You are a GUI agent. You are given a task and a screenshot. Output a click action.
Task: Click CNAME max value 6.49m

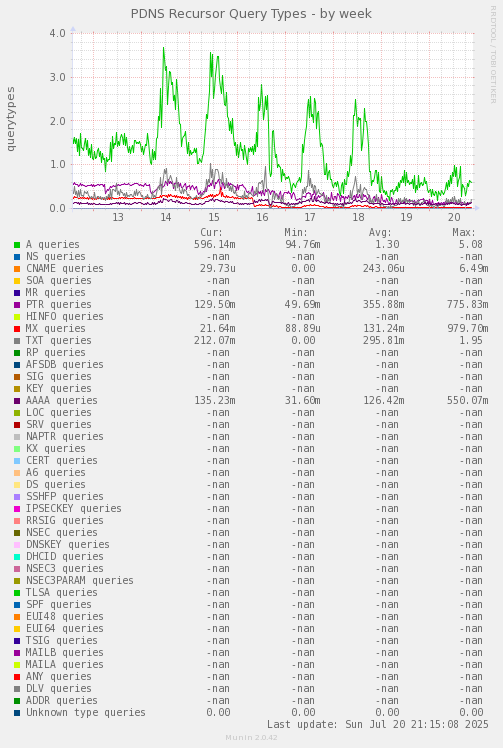pyautogui.click(x=473, y=269)
